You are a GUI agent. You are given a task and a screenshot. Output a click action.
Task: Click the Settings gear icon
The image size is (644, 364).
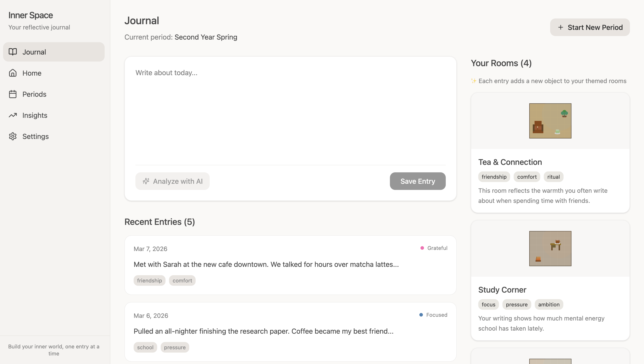click(x=13, y=136)
